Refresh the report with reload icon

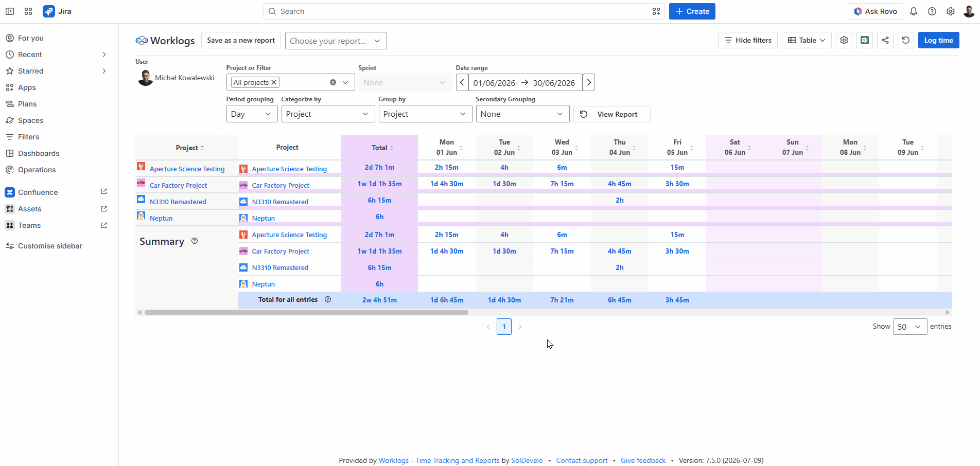906,40
